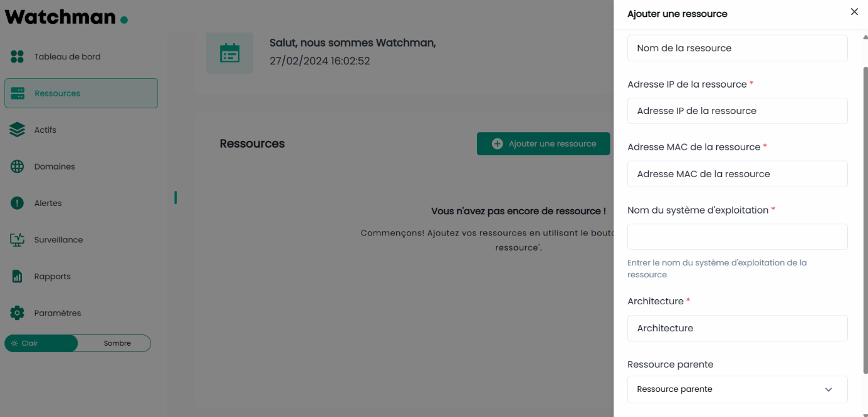Click the Adresse IP de la ressource label
This screenshot has width=868, height=417.
[x=687, y=84]
